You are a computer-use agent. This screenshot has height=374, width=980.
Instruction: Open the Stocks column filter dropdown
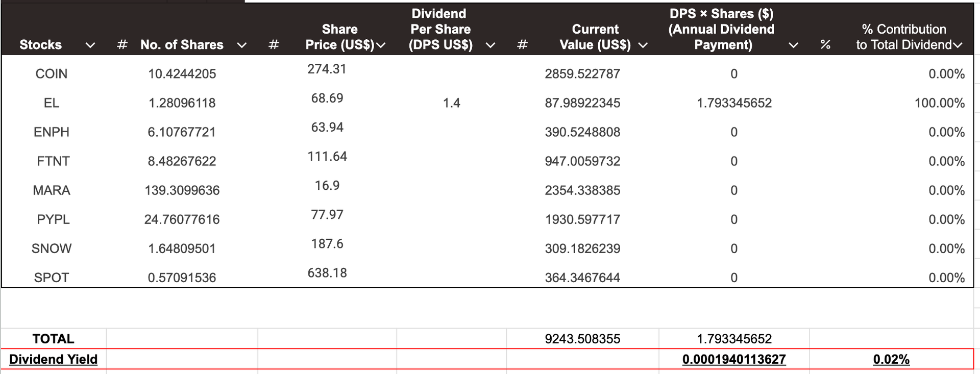[90, 45]
